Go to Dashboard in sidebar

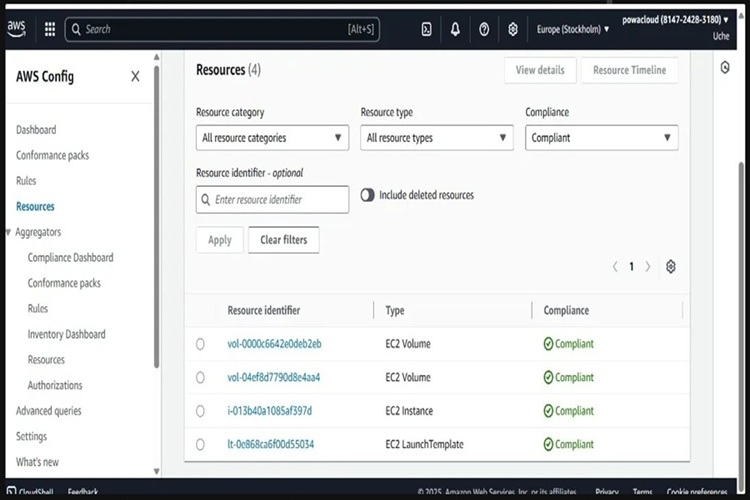point(36,130)
